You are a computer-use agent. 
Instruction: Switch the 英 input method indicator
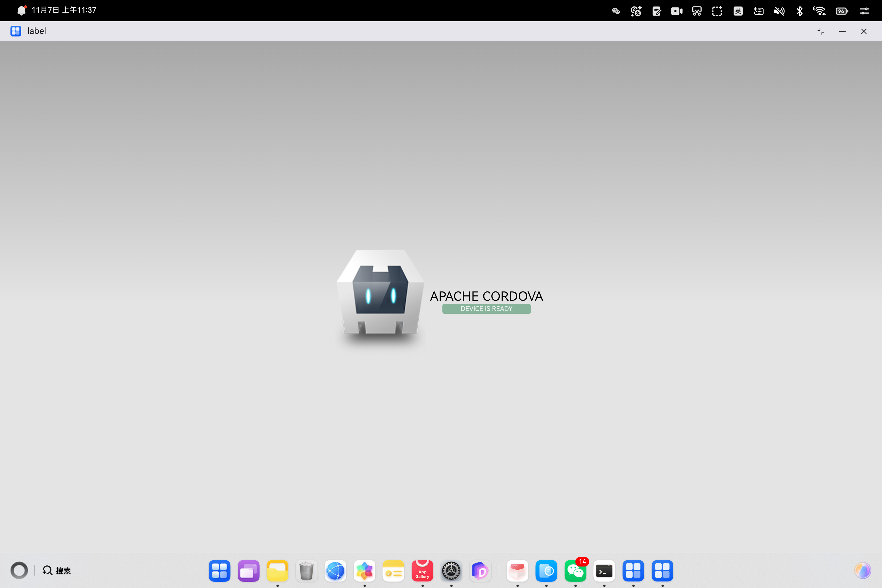[738, 11]
